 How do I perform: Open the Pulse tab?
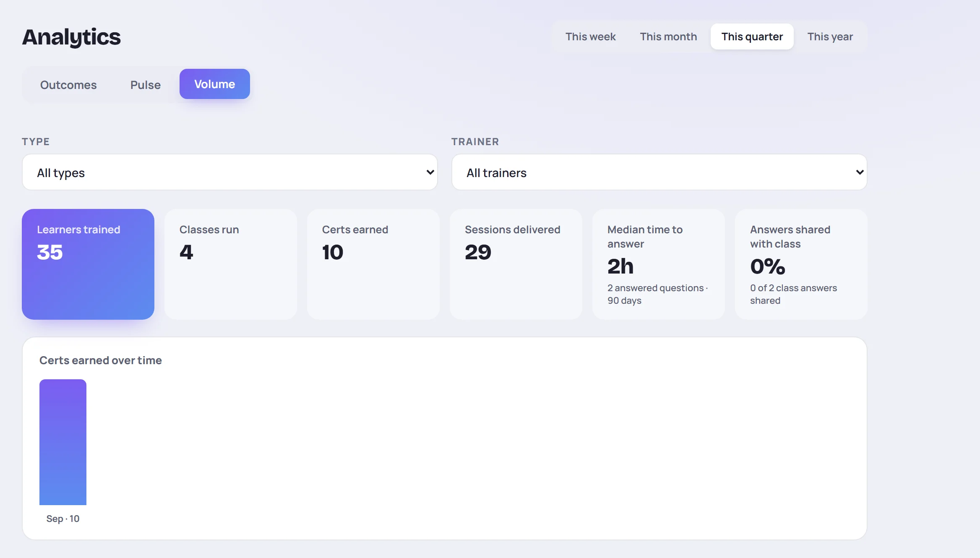pyautogui.click(x=145, y=85)
